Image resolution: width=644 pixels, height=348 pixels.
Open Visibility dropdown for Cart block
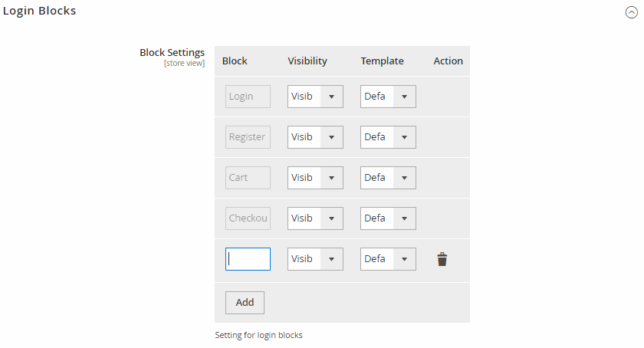tap(315, 178)
